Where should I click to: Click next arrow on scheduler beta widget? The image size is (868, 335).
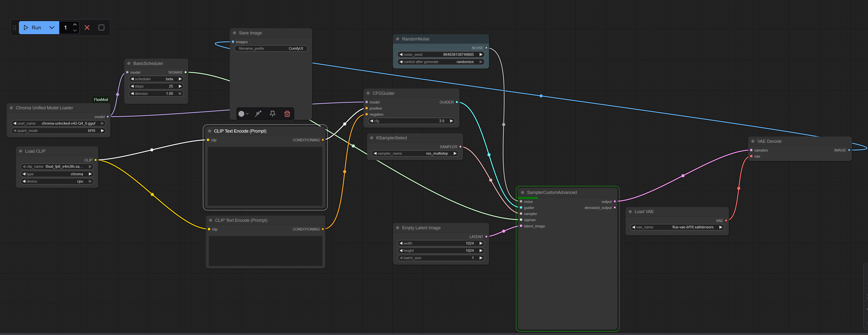click(x=180, y=79)
